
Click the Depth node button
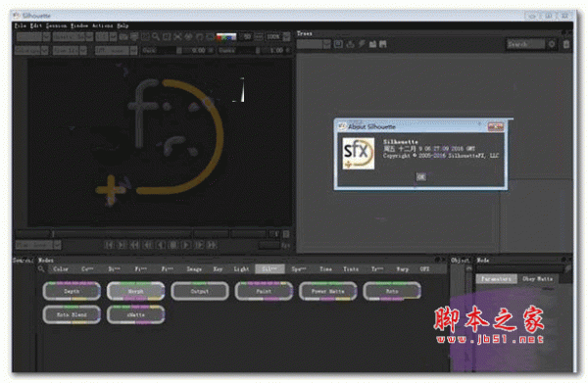click(72, 291)
